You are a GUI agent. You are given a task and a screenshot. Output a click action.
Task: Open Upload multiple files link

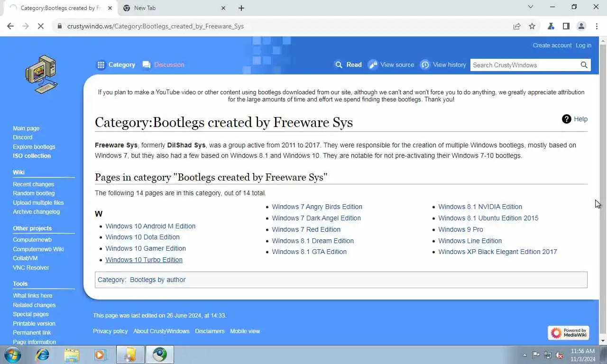(x=38, y=203)
